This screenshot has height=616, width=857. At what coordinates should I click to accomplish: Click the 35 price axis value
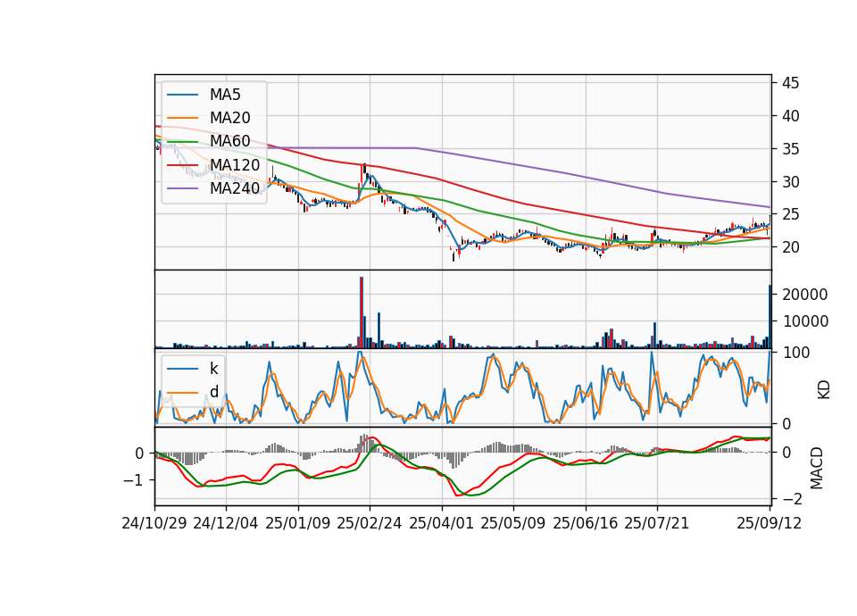790,149
